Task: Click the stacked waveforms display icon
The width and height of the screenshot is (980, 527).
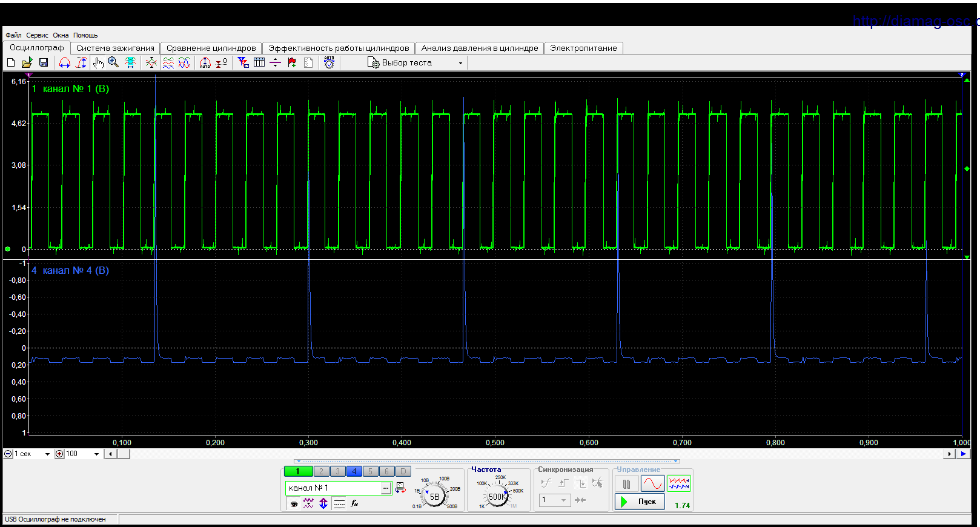Action: [x=168, y=62]
